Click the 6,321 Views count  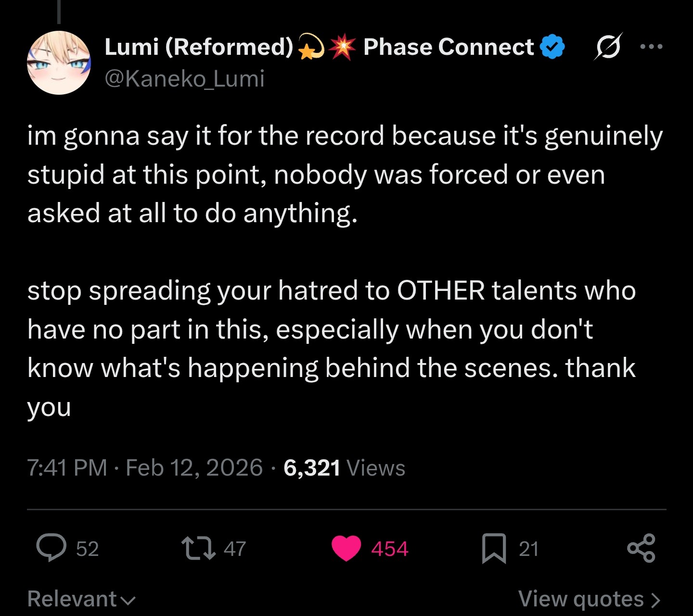point(344,468)
